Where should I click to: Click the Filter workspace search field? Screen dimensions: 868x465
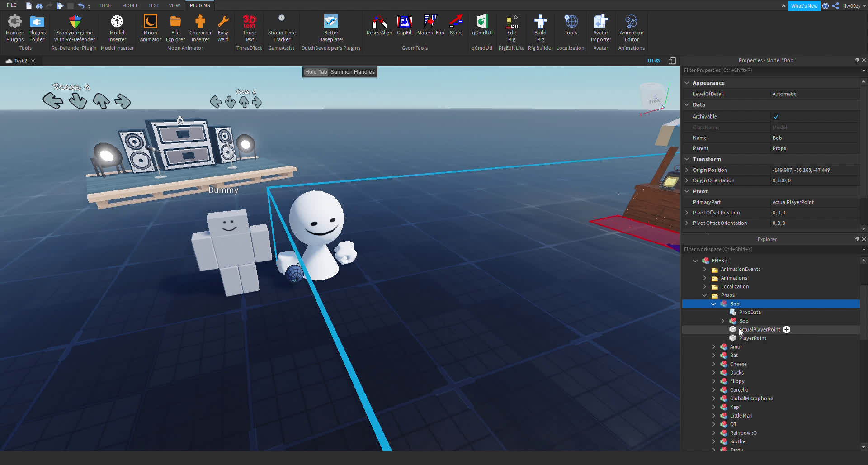click(769, 249)
